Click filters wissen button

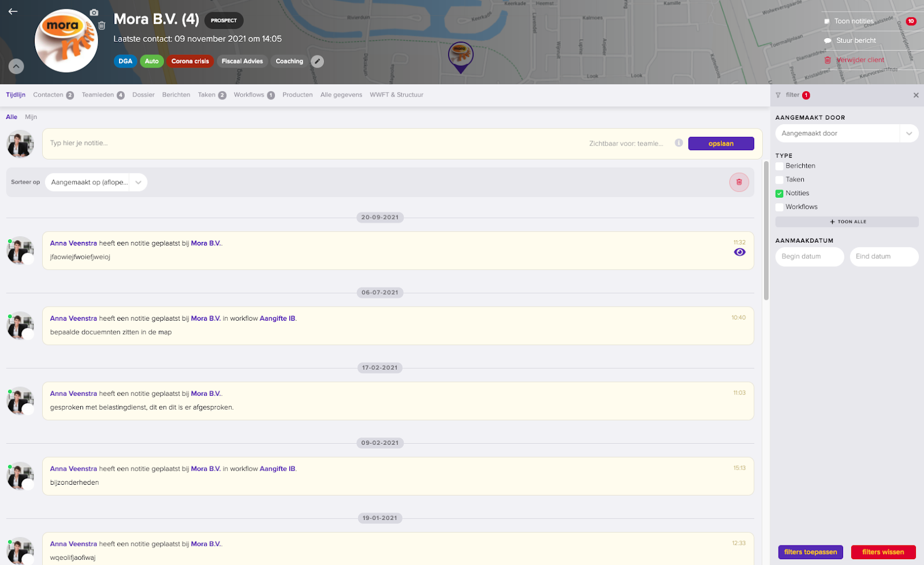(883, 552)
